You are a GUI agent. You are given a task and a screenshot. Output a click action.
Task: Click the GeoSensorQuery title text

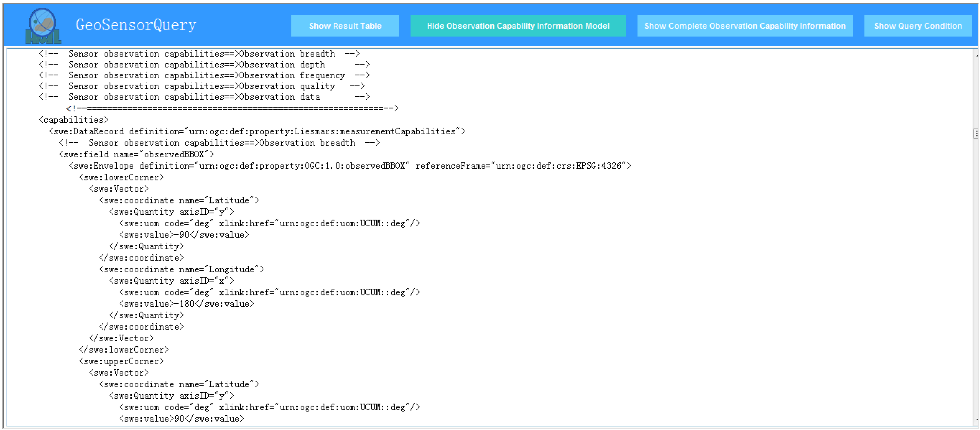click(x=135, y=25)
